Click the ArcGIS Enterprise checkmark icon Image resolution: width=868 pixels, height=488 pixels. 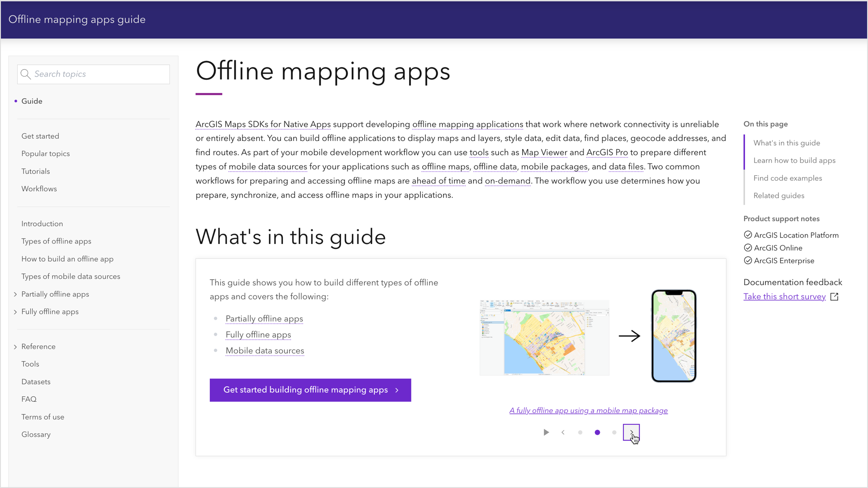pos(748,260)
